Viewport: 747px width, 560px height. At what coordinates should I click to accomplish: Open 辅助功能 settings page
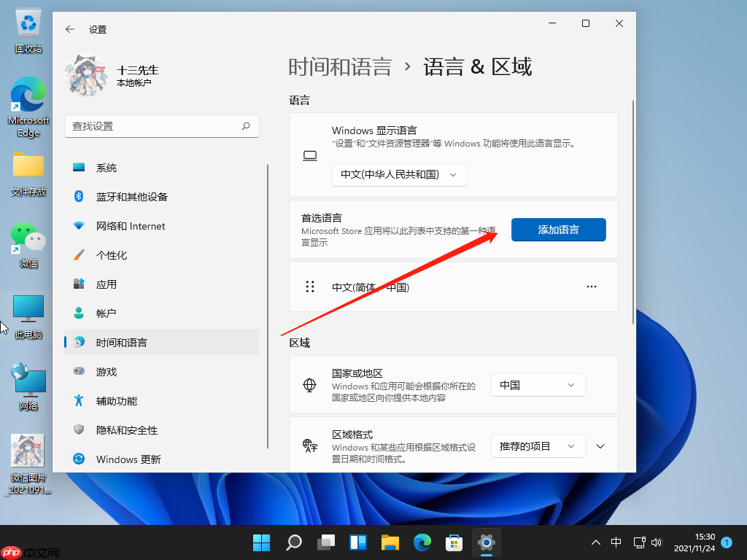click(x=117, y=400)
